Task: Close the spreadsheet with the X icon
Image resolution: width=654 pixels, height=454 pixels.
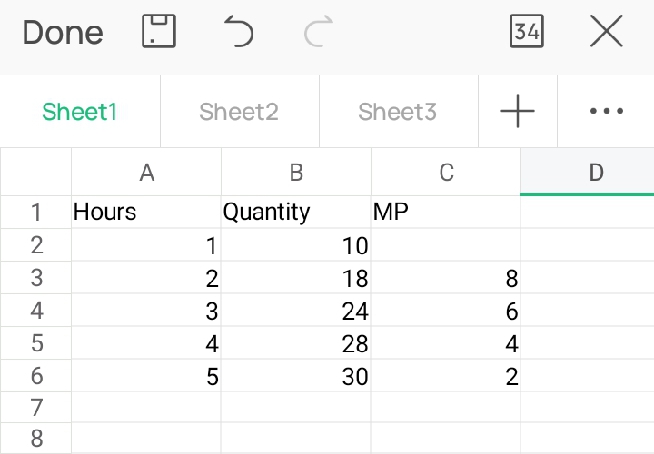Action: click(606, 32)
